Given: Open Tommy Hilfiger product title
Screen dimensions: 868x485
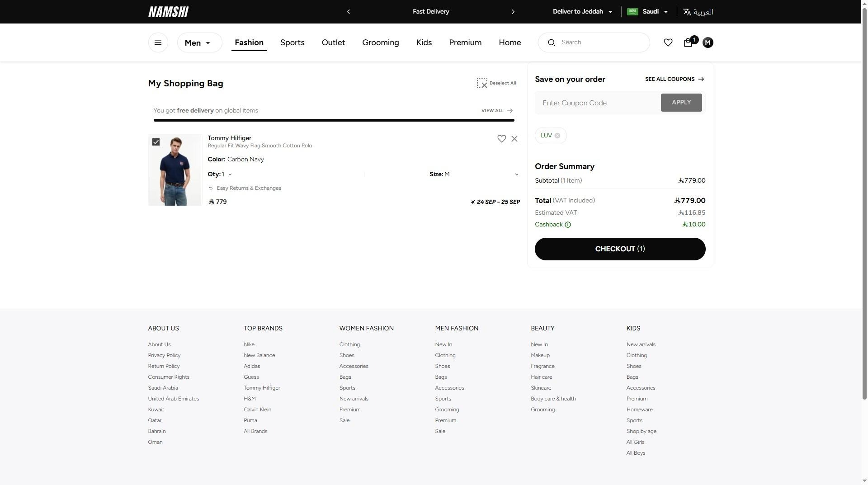Looking at the screenshot, I should tap(229, 138).
